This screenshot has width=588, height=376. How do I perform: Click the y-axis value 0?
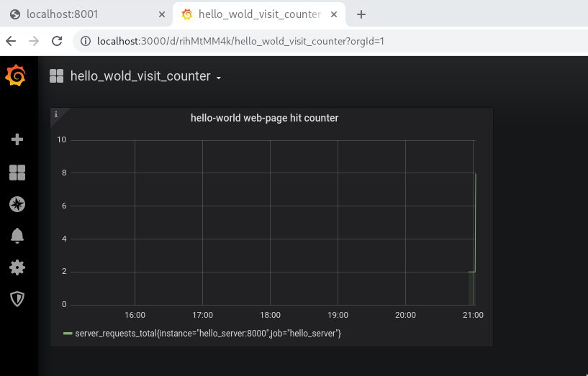(64, 304)
